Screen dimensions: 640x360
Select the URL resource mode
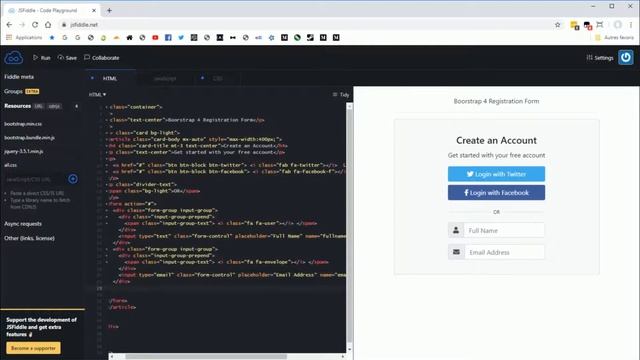coord(38,106)
